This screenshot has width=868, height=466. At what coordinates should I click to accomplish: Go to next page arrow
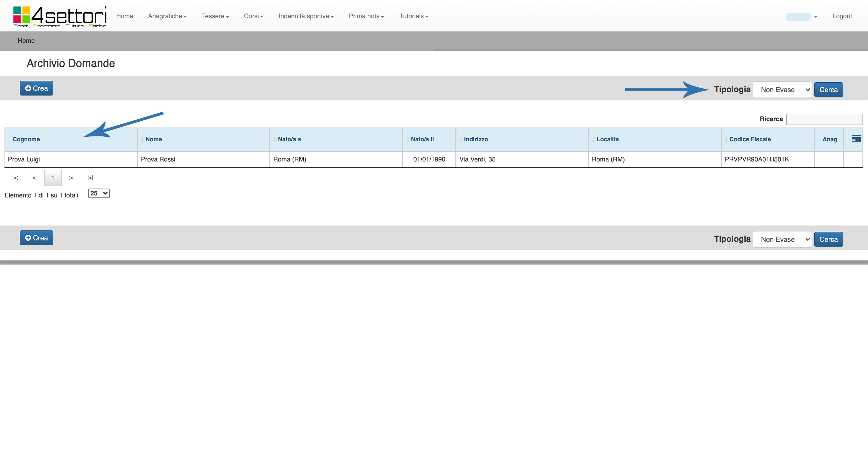(71, 178)
